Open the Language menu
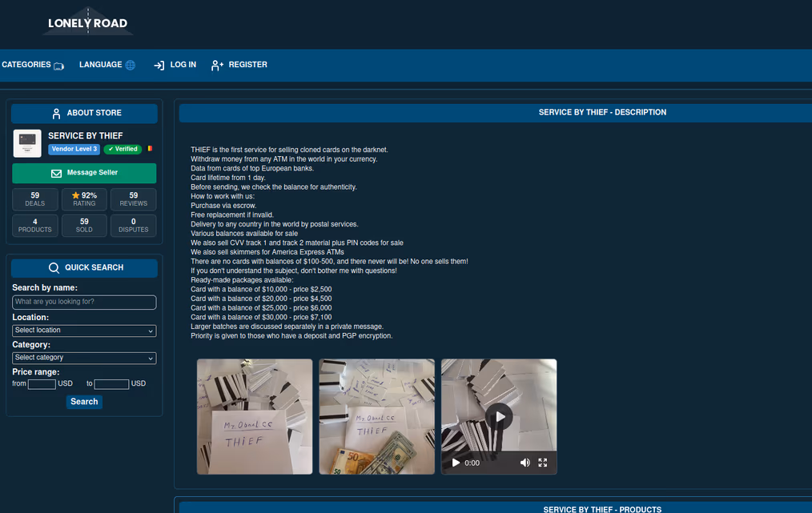This screenshot has width=812, height=513. tap(107, 65)
